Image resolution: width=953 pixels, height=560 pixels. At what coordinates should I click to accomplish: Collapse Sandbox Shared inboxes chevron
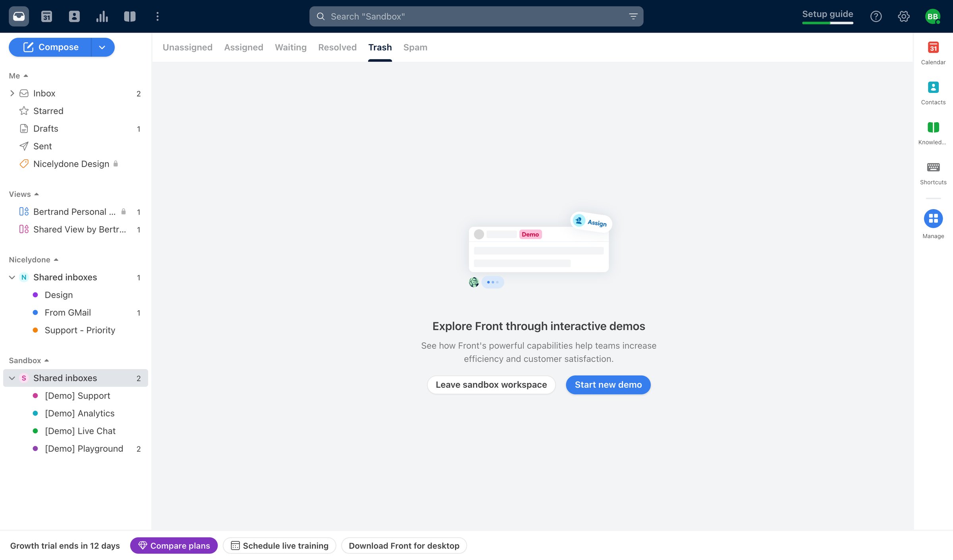tap(12, 378)
